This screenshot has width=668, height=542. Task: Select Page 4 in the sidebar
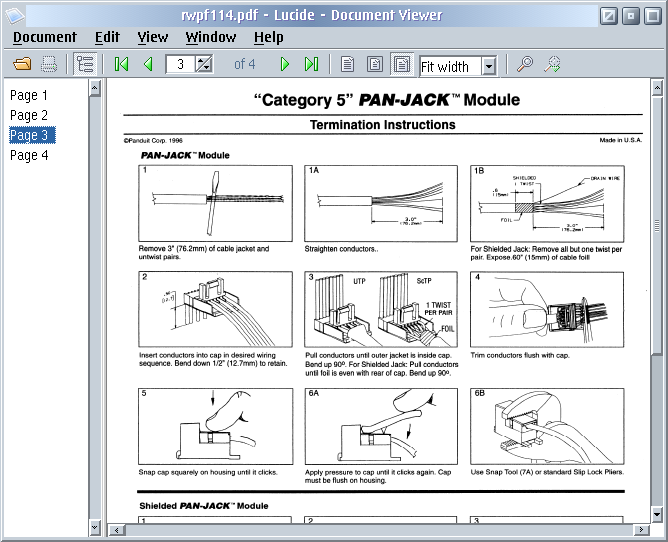pos(29,155)
